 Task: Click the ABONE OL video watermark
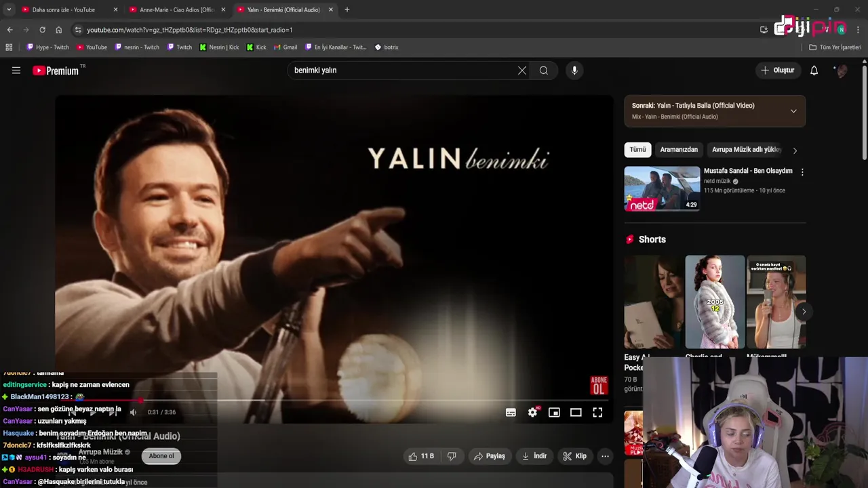pos(599,385)
